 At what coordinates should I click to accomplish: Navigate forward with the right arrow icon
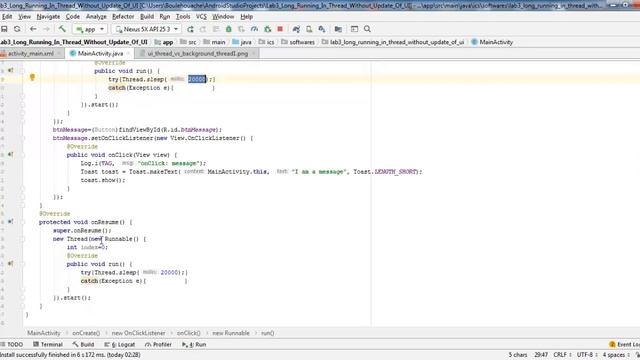46,29
